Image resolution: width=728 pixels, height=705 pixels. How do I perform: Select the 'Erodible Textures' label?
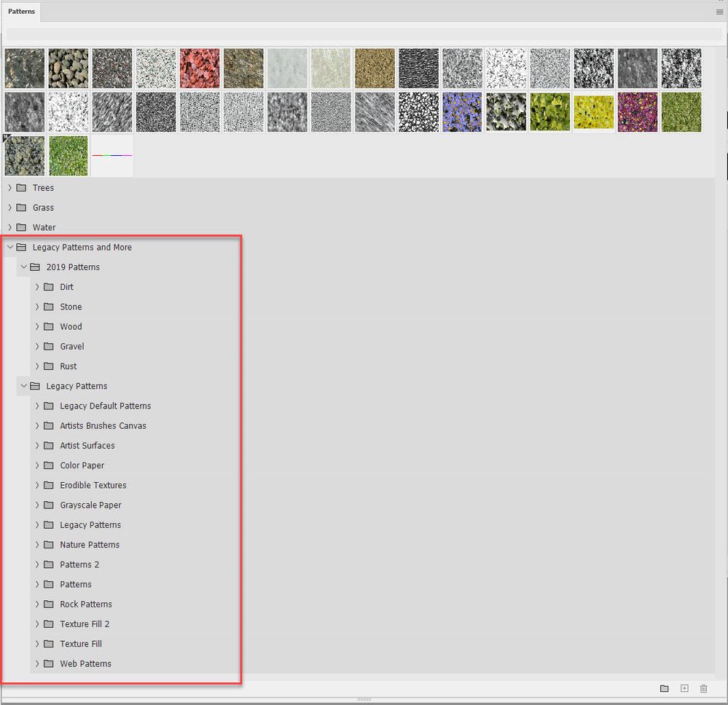click(93, 485)
